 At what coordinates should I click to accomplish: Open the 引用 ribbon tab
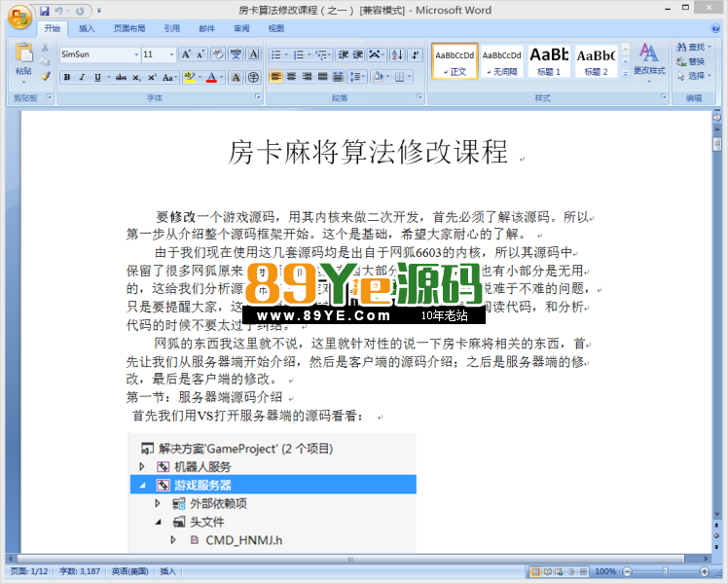coord(172,29)
